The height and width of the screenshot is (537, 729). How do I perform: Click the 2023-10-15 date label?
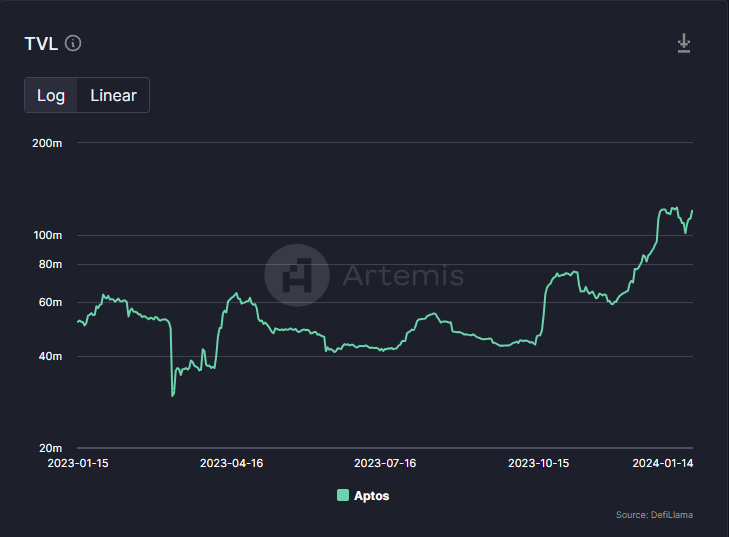point(538,463)
